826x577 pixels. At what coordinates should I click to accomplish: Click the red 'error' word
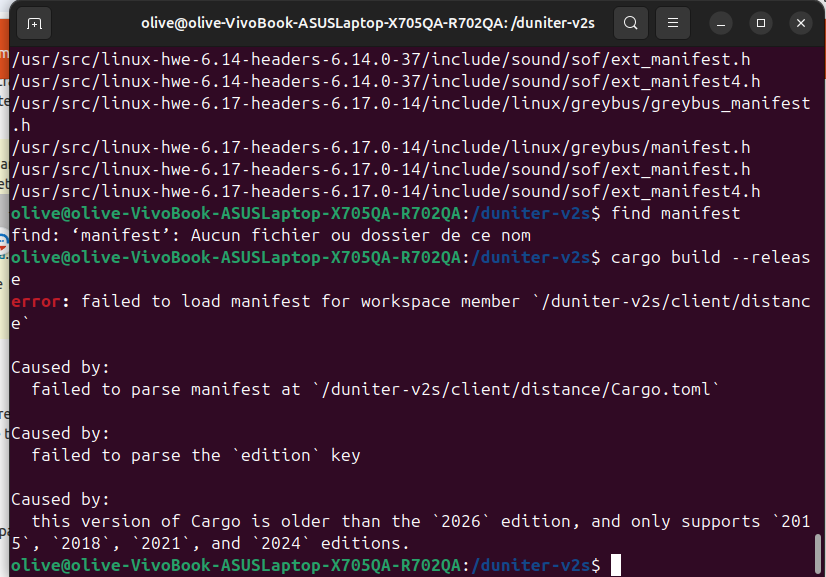coord(36,302)
